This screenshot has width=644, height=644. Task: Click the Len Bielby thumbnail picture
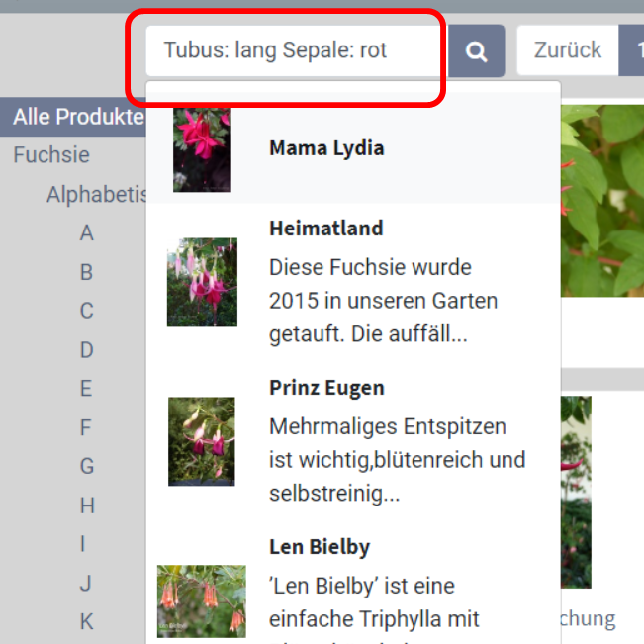click(202, 600)
